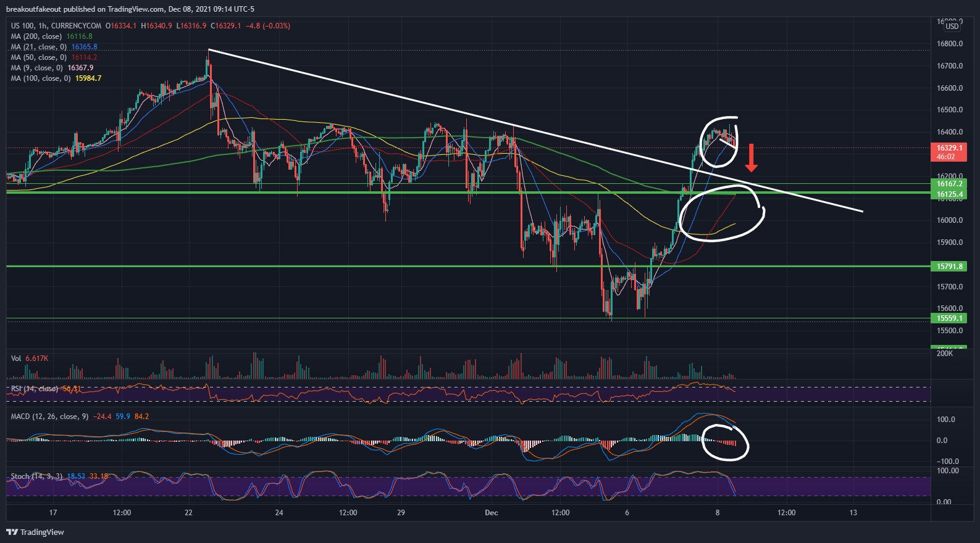
Task: Select the MA (21, close, 0) indicator legend
Action: 38,47
